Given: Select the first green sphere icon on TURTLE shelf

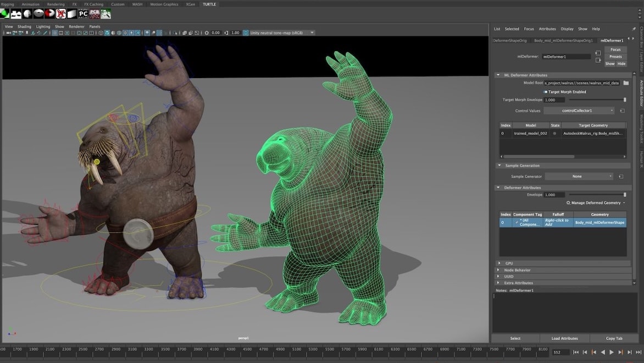Looking at the screenshot, I should pos(5,13).
